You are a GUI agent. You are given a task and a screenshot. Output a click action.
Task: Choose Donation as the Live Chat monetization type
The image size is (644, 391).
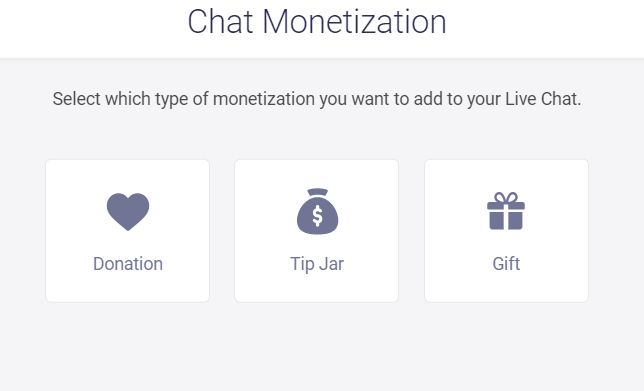(x=128, y=231)
